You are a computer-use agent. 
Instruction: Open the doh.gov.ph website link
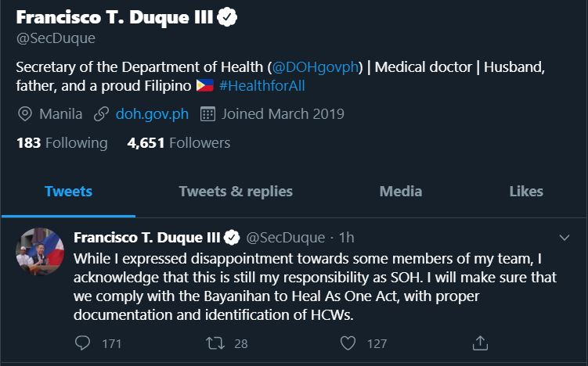[152, 114]
